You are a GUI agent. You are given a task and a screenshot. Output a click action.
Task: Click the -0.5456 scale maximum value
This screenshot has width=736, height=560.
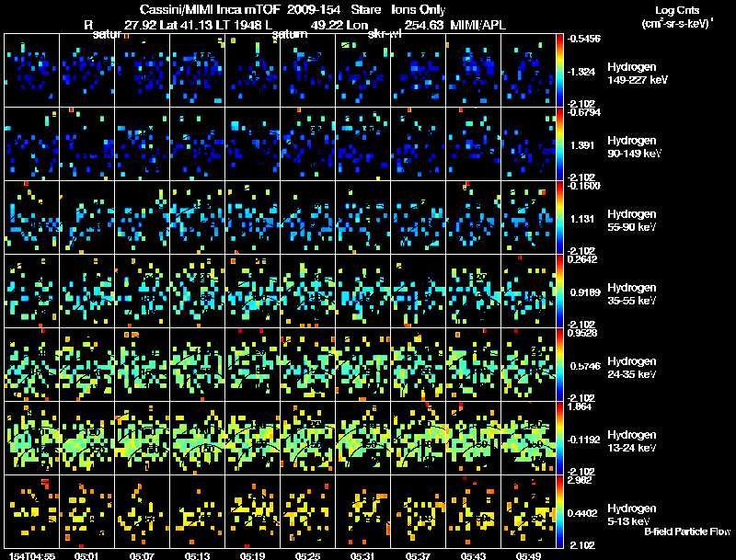coord(583,39)
